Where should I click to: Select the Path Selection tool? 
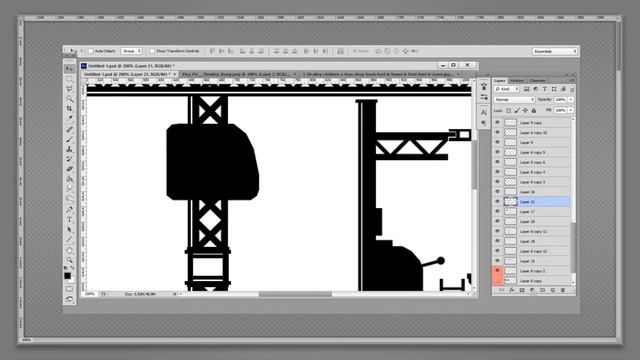click(69, 229)
